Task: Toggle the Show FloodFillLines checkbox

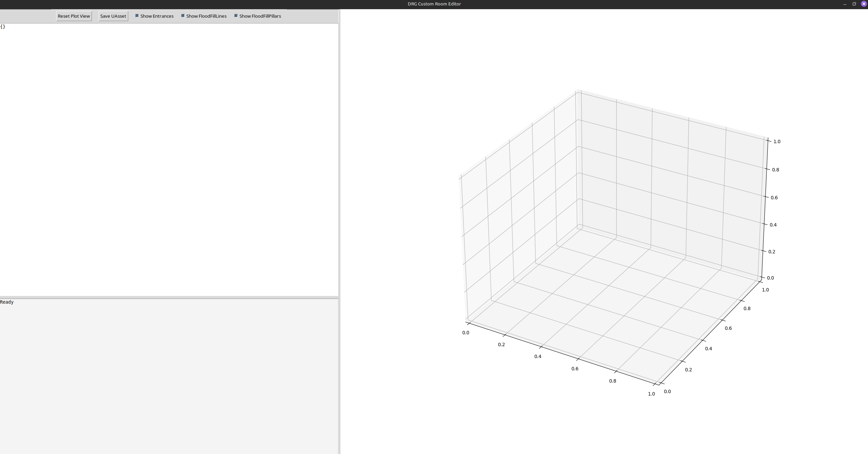Action: [x=183, y=16]
